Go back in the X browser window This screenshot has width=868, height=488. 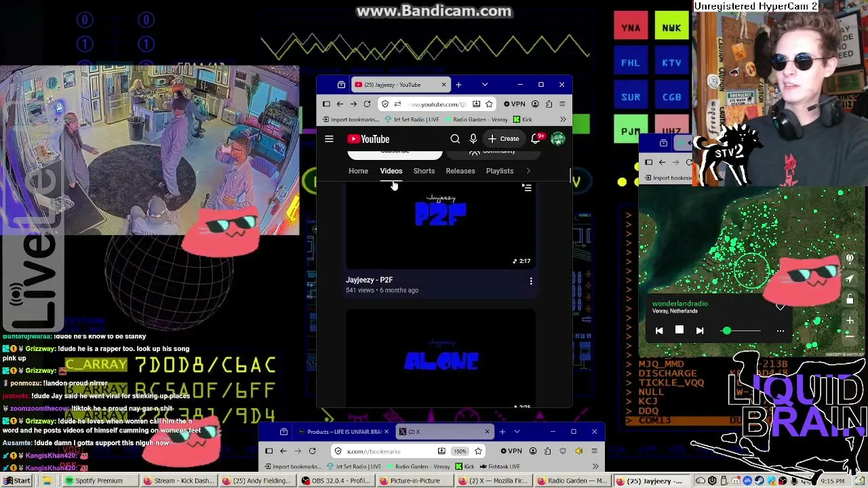click(x=283, y=451)
